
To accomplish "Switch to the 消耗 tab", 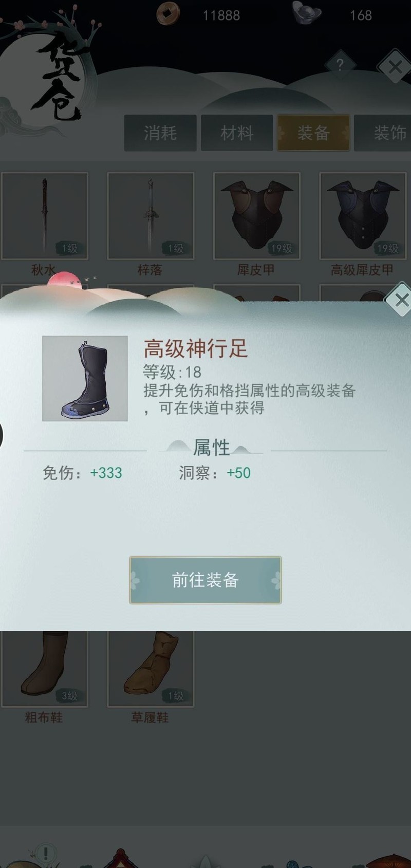I will [160, 133].
